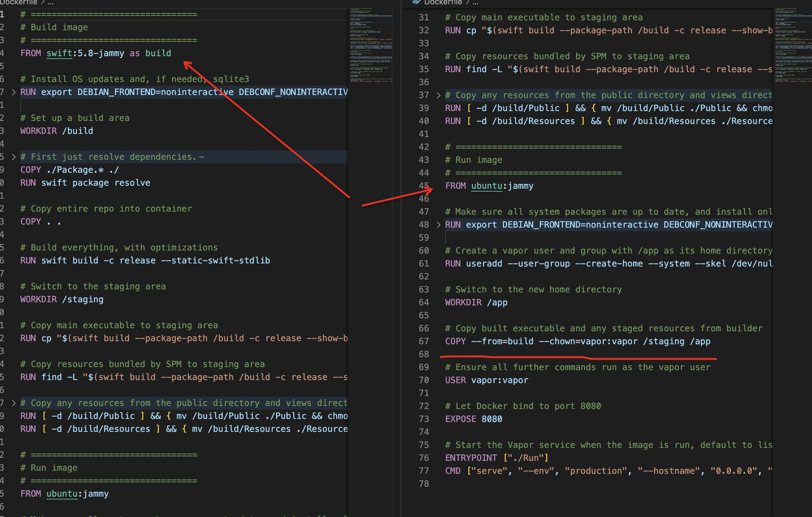Click 'USER vapor:vapor' line
The width and height of the screenshot is (812, 517).
(487, 380)
